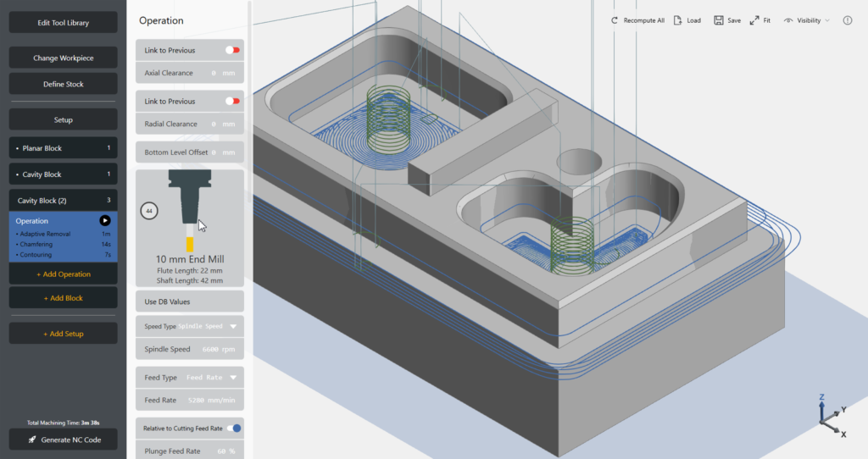Click the + Add Operation button

(64, 274)
